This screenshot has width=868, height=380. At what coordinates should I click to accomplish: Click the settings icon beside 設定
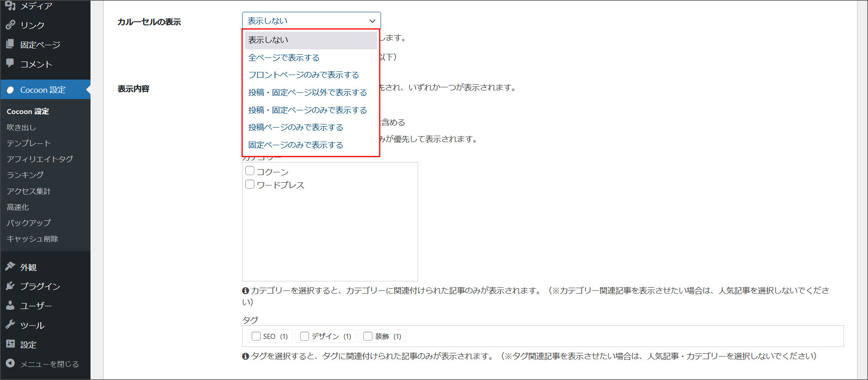point(10,344)
